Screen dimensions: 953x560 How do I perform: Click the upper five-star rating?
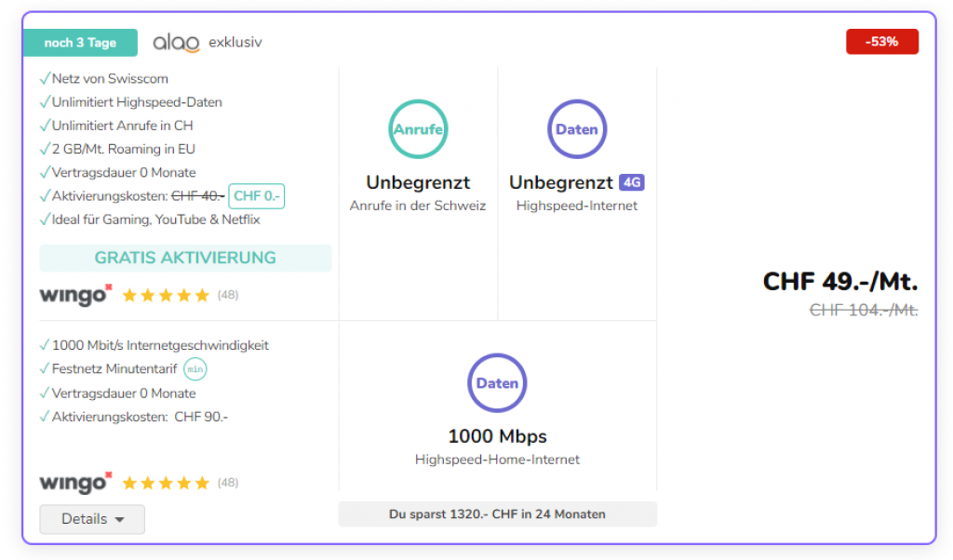coord(166,296)
